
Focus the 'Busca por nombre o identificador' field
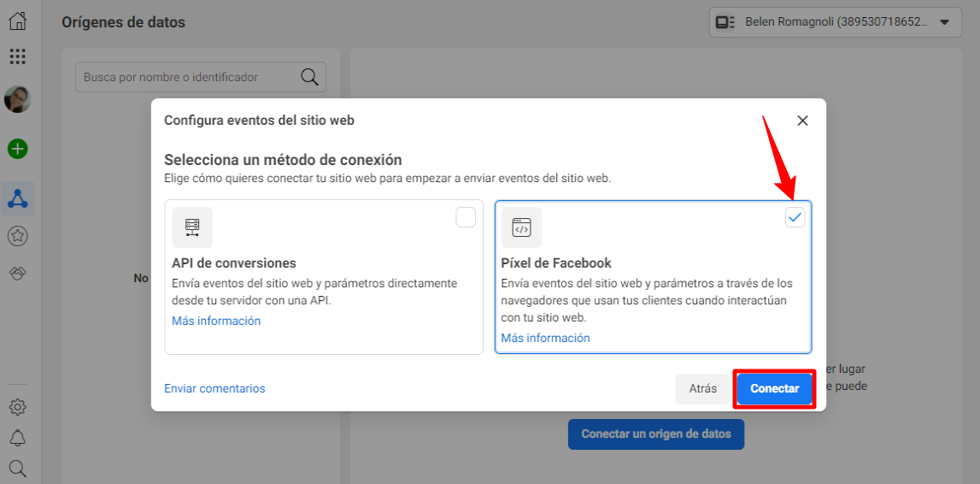[201, 77]
